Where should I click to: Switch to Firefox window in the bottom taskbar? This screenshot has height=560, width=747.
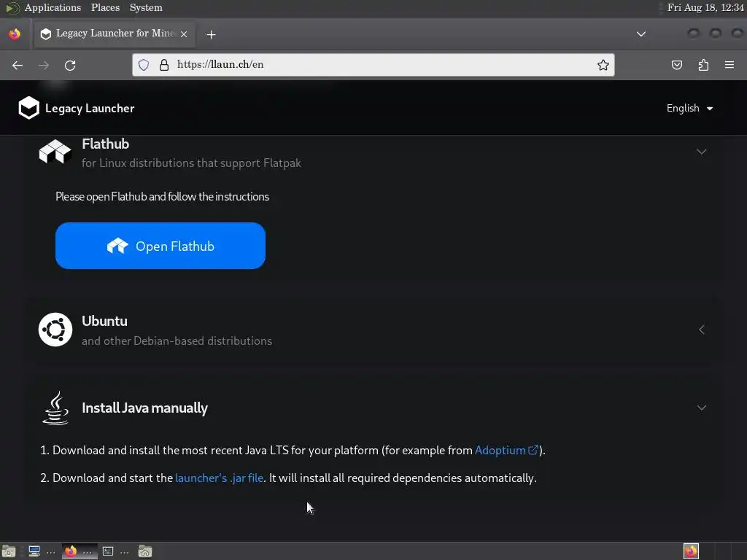coord(79,551)
